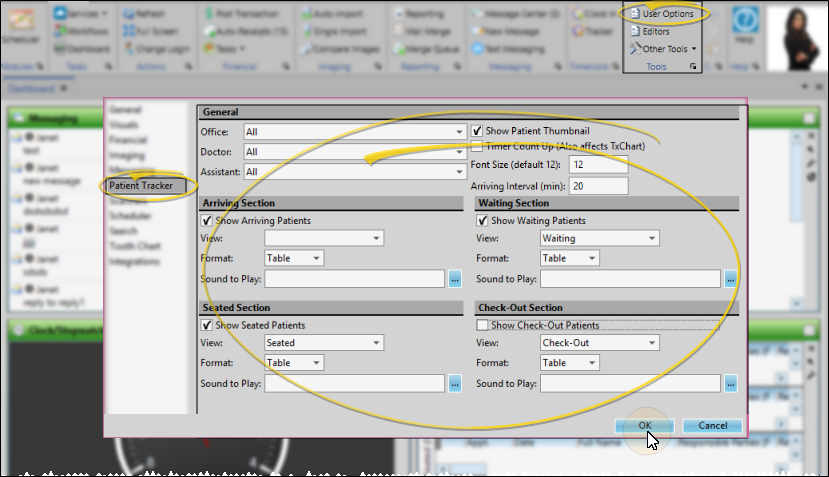Image resolution: width=829 pixels, height=477 pixels.
Task: Open Seated Section Format dropdown
Action: click(x=293, y=363)
